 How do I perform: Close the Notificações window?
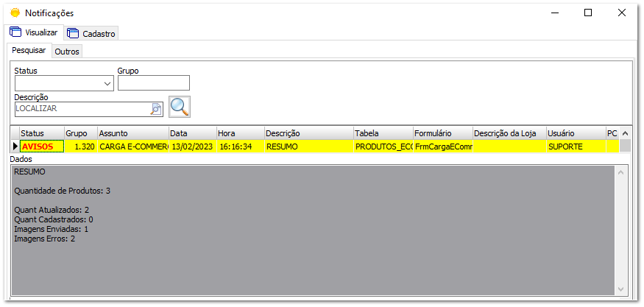(622, 13)
